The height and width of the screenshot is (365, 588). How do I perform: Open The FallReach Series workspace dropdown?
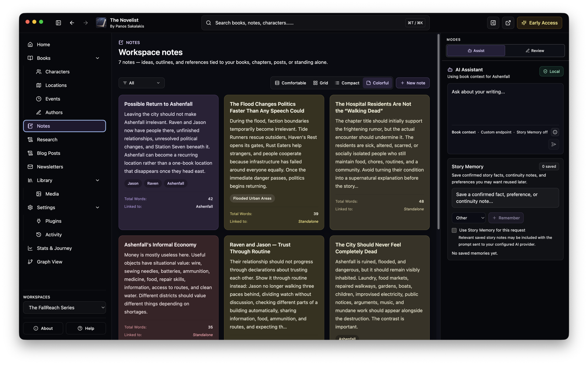point(64,308)
